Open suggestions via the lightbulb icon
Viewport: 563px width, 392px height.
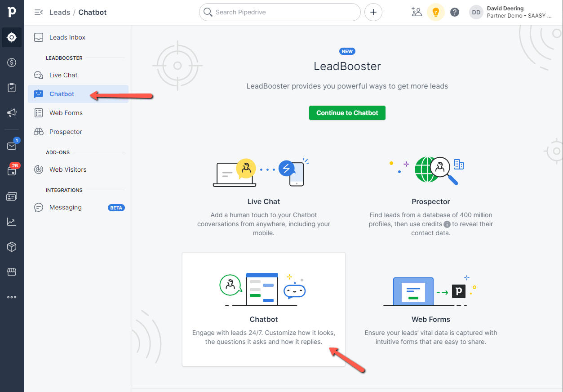click(435, 12)
